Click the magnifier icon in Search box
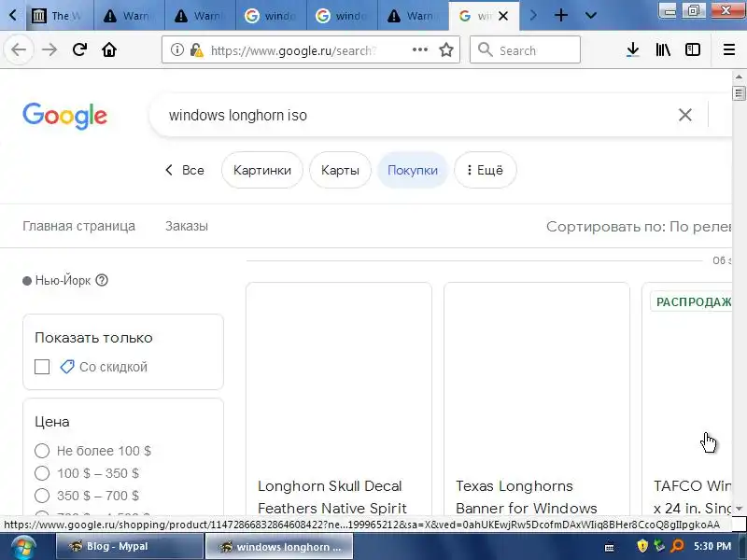 (485, 49)
